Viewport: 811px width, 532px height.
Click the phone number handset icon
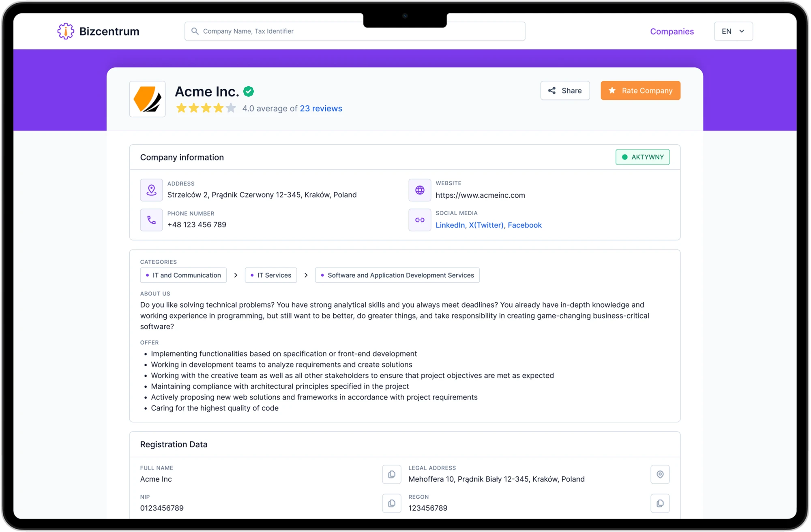[151, 220]
